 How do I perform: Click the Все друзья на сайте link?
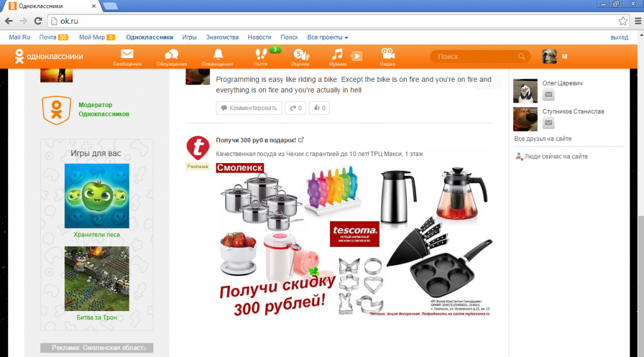tap(543, 139)
